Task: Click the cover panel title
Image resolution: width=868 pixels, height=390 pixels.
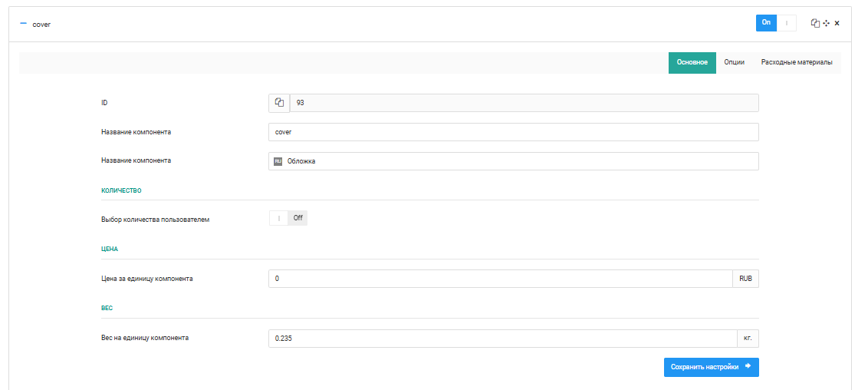Action: click(x=41, y=25)
